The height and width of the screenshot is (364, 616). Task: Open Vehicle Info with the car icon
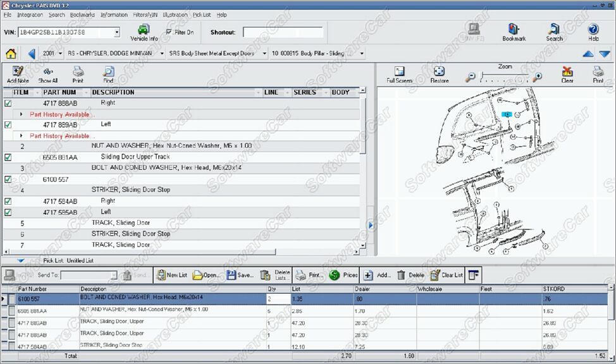[144, 31]
